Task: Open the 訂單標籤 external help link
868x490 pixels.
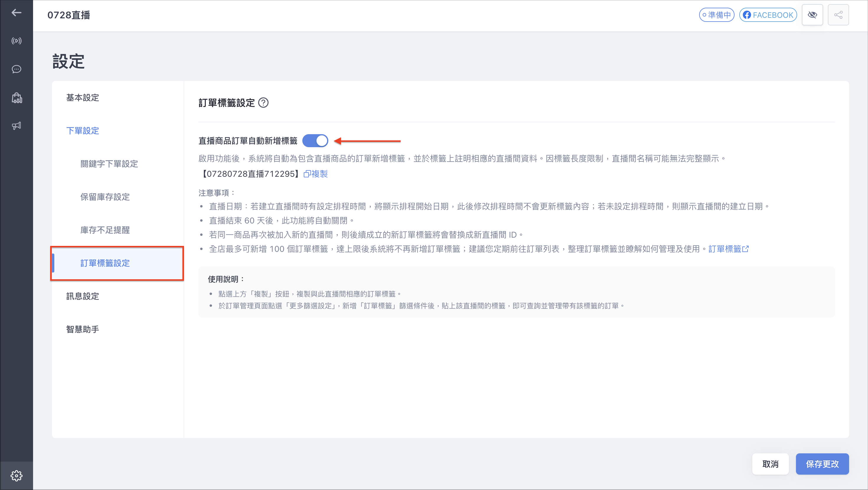Action: tap(729, 249)
